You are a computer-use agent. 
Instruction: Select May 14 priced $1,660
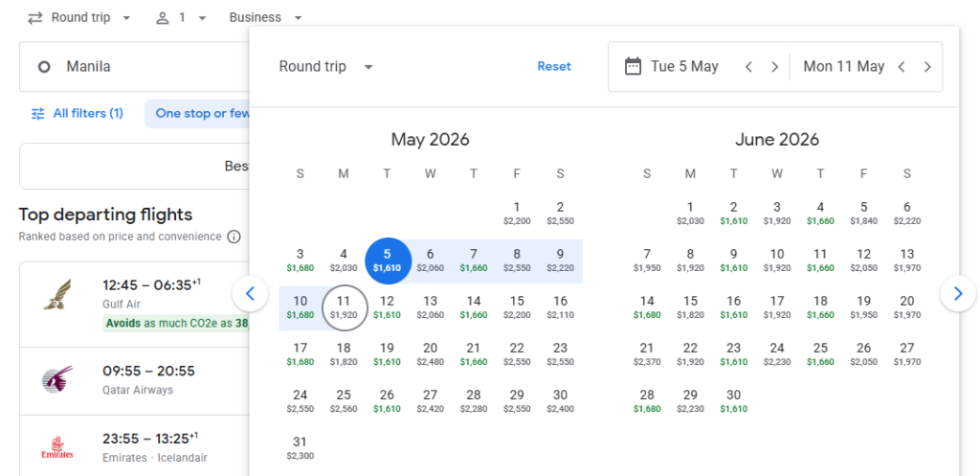pyautogui.click(x=474, y=307)
